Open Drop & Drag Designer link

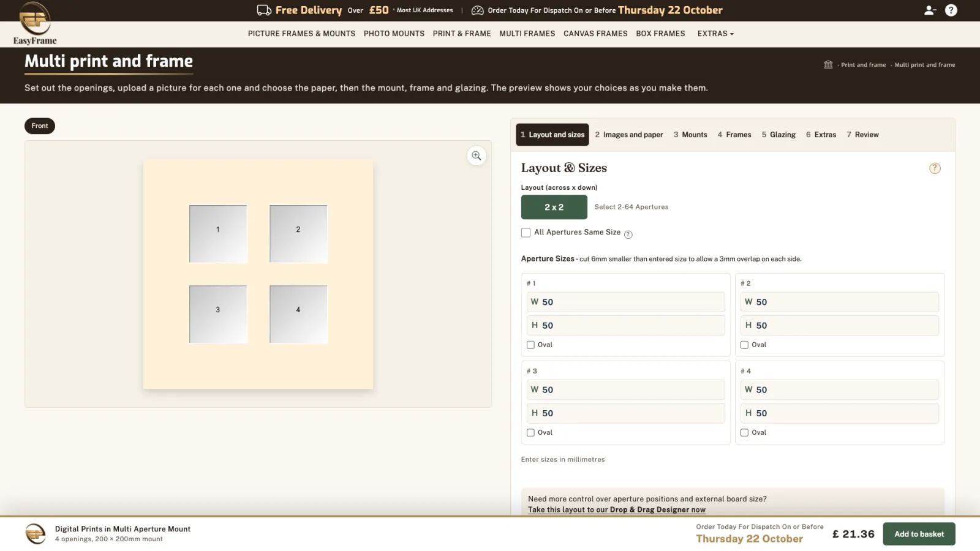click(617, 509)
